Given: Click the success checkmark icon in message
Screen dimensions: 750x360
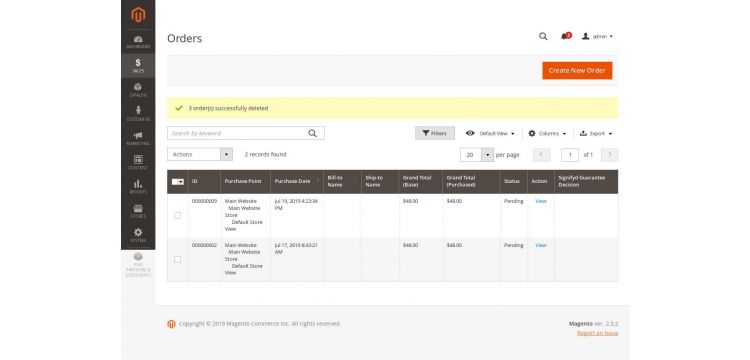Looking at the screenshot, I should (x=179, y=108).
